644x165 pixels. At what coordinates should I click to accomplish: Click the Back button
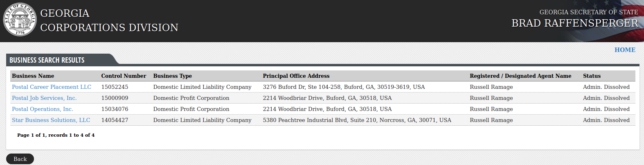point(20,159)
